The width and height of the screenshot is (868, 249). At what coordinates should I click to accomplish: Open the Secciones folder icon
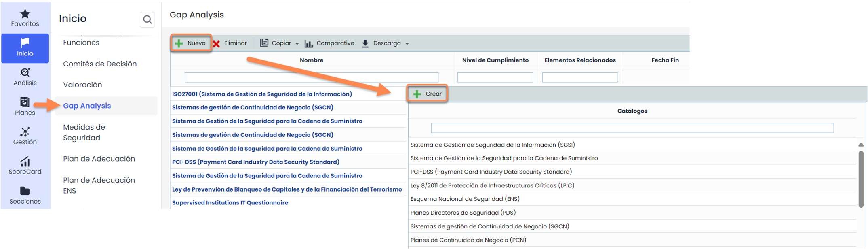pos(25,191)
